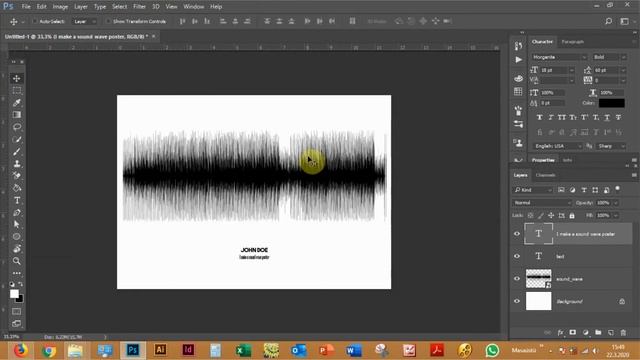640x360 pixels.
Task: Open the Actions panel play icon
Action: 518,60
